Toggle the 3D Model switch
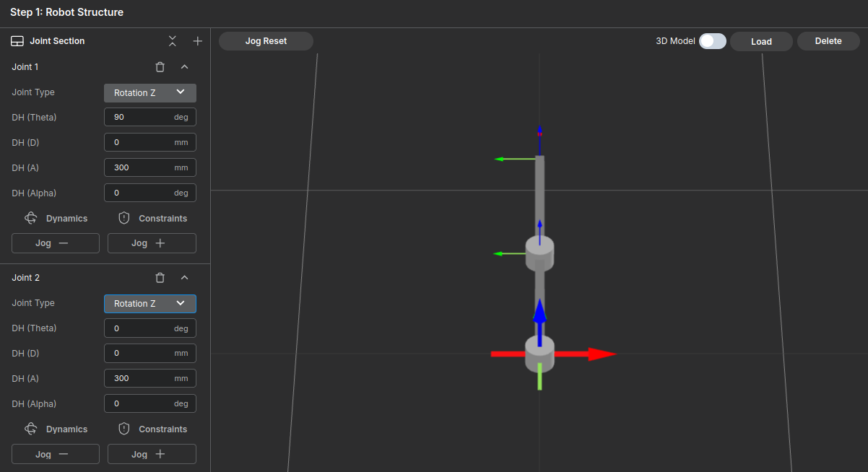The height and width of the screenshot is (472, 868). pyautogui.click(x=712, y=41)
